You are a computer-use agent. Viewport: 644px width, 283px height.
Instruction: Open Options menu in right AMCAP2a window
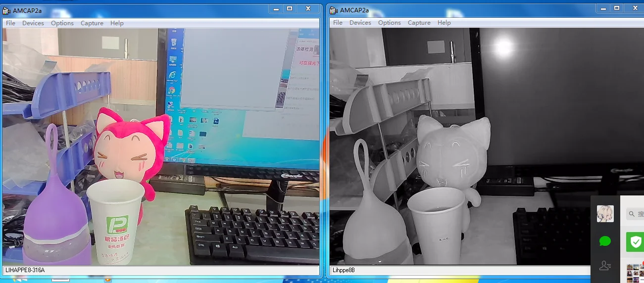[x=390, y=23]
